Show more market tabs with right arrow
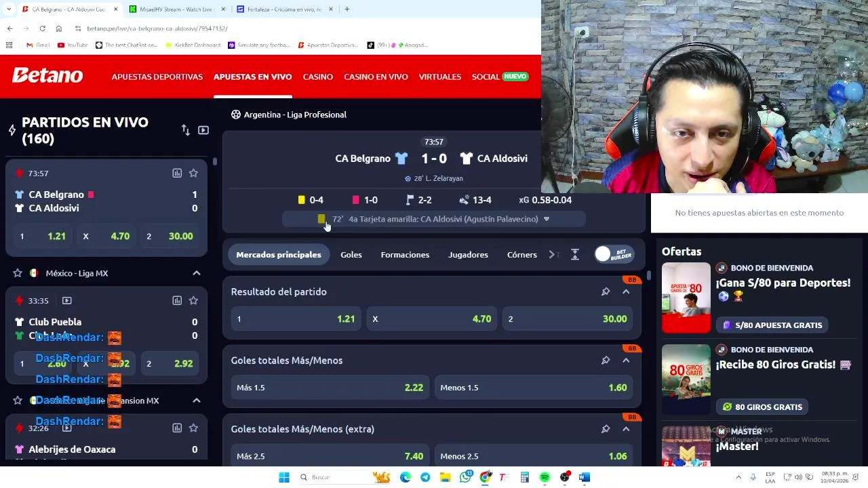The height and width of the screenshot is (488, 868). [x=552, y=255]
